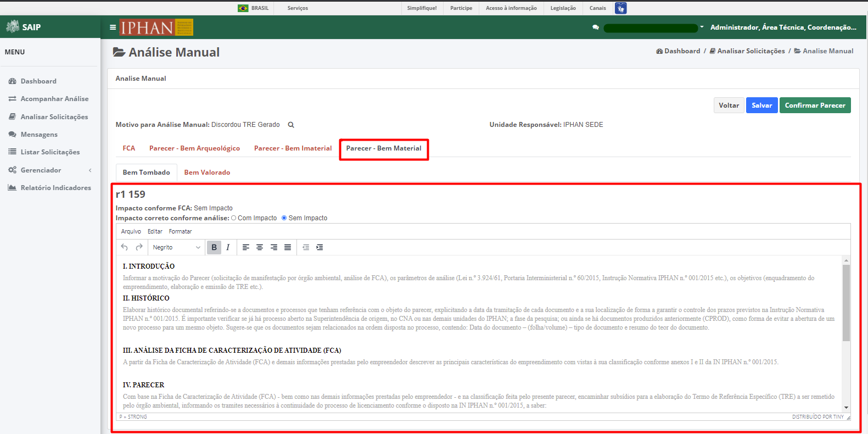
Task: Open the Arquivo editor menu
Action: coord(131,231)
